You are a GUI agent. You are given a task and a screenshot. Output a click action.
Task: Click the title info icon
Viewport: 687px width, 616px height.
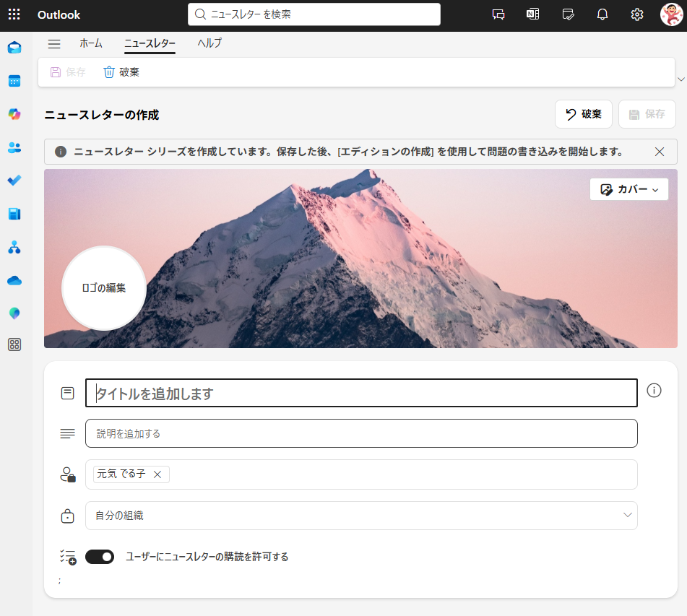tap(654, 391)
